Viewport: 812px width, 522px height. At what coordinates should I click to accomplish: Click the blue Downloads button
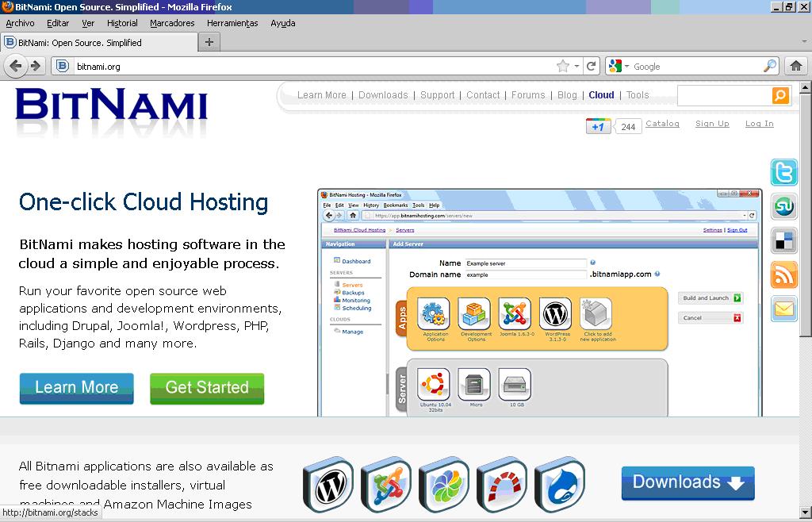point(687,482)
